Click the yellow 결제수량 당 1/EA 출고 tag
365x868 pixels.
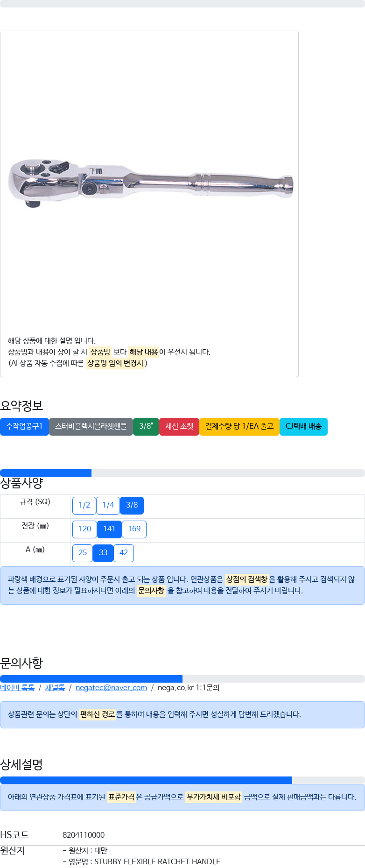click(239, 426)
